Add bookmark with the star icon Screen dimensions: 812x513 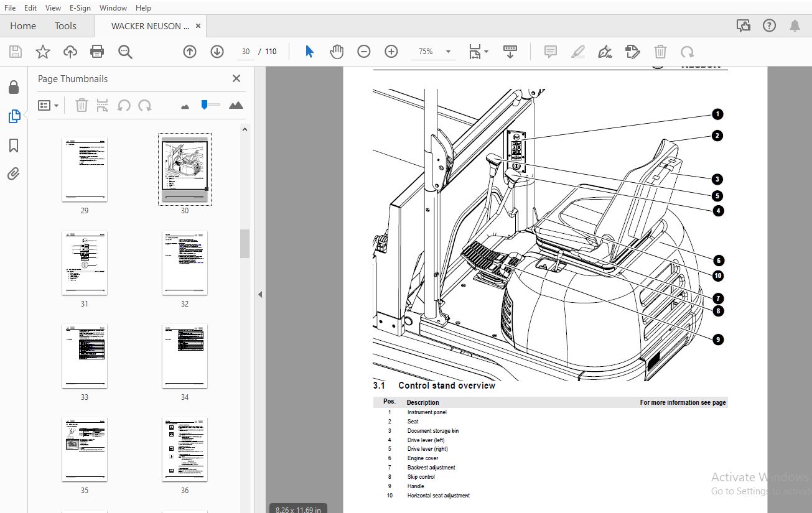pyautogui.click(x=42, y=52)
